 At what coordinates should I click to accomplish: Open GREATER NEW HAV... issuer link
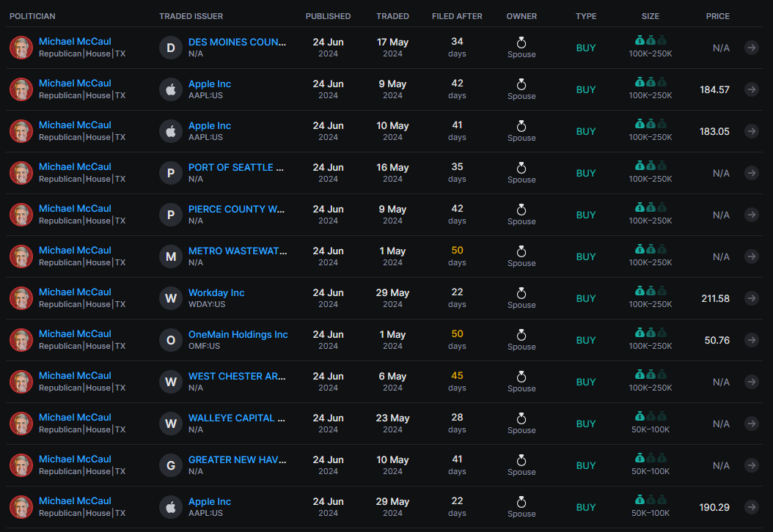point(237,459)
